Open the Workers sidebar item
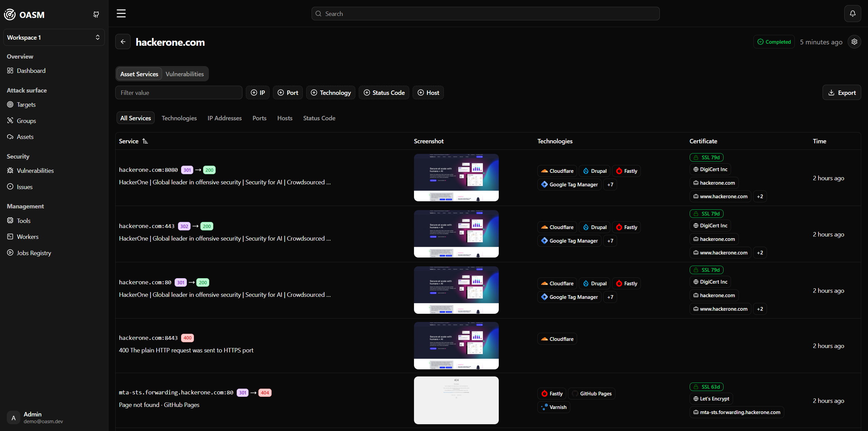This screenshot has width=868, height=431. [27, 237]
